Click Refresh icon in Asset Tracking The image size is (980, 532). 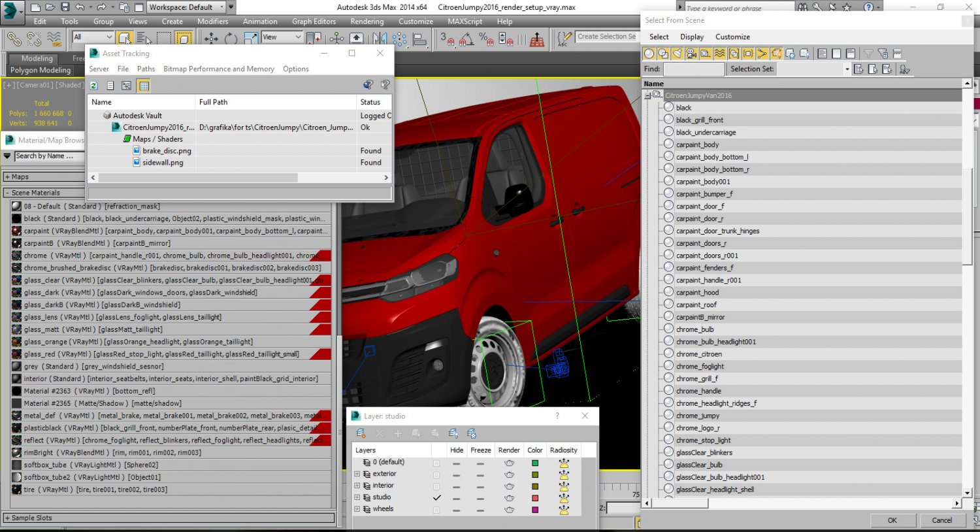[x=94, y=86]
